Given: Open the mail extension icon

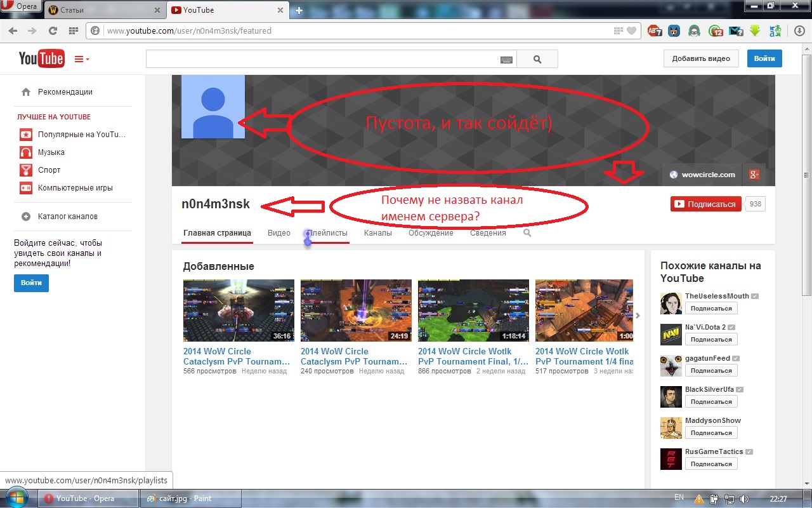Looking at the screenshot, I should click(x=735, y=30).
